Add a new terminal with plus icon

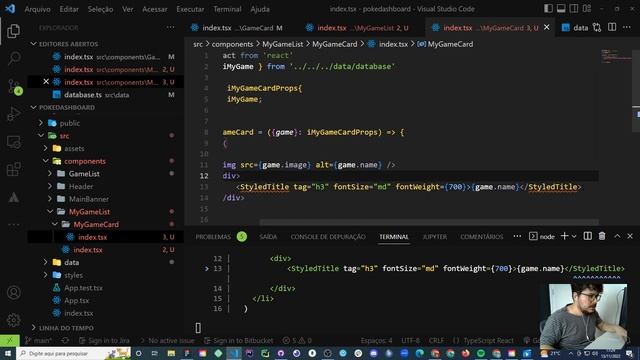(564, 236)
